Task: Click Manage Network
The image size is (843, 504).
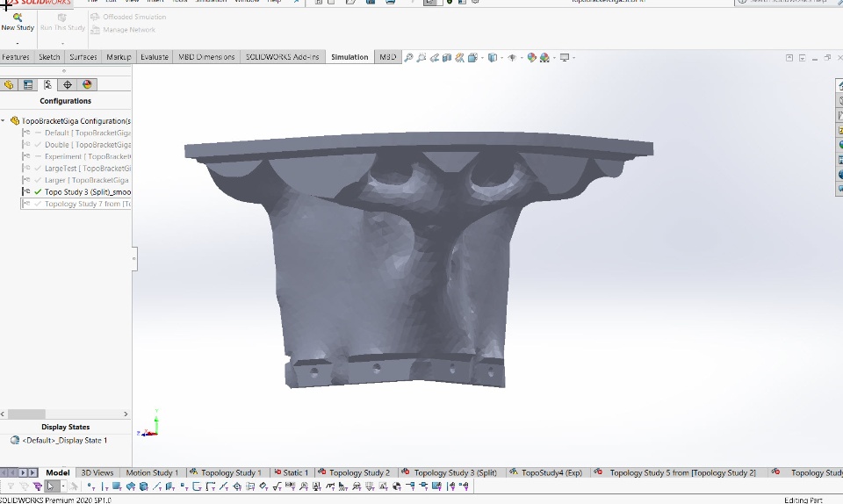Action: click(x=123, y=30)
